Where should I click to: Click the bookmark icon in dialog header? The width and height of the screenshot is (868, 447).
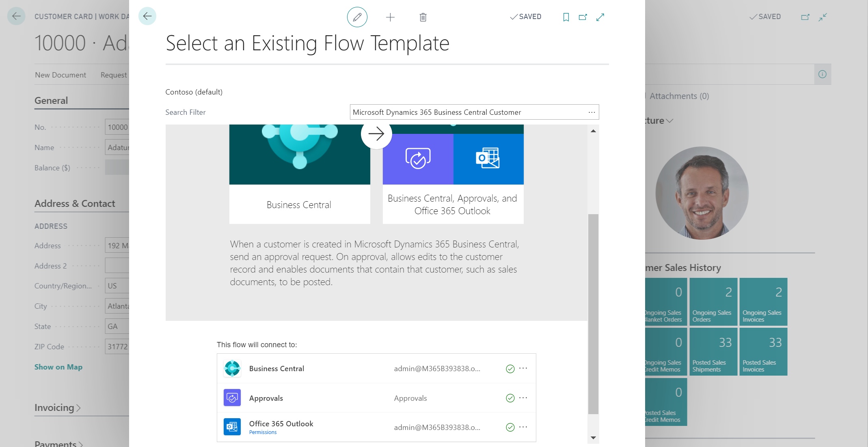[566, 17]
